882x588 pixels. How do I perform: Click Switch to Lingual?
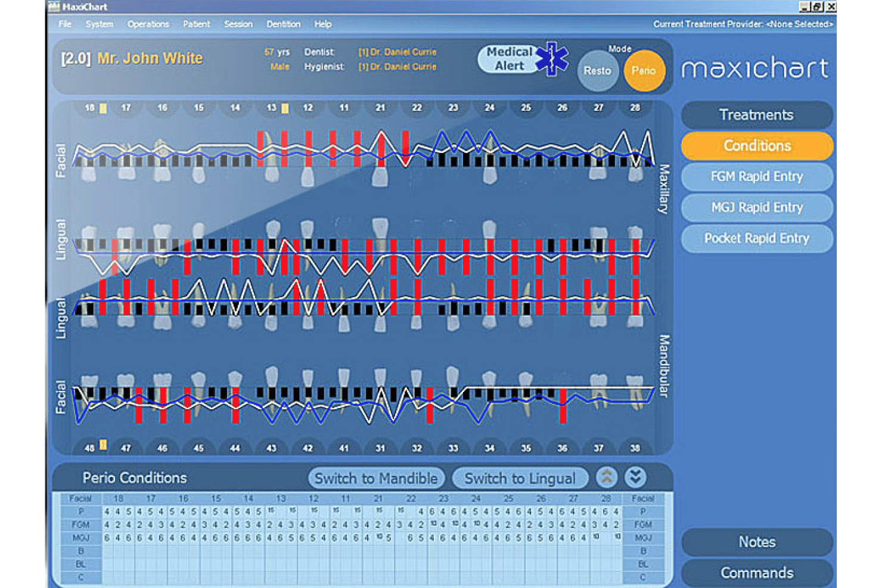pos(520,478)
